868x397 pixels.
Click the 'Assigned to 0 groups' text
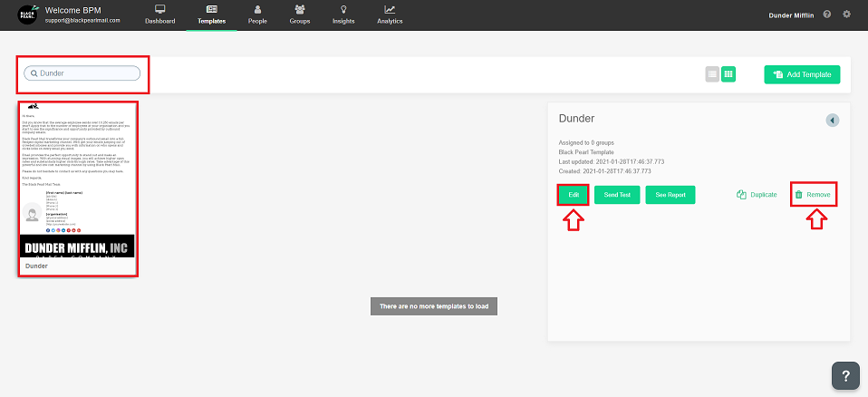[x=586, y=142]
